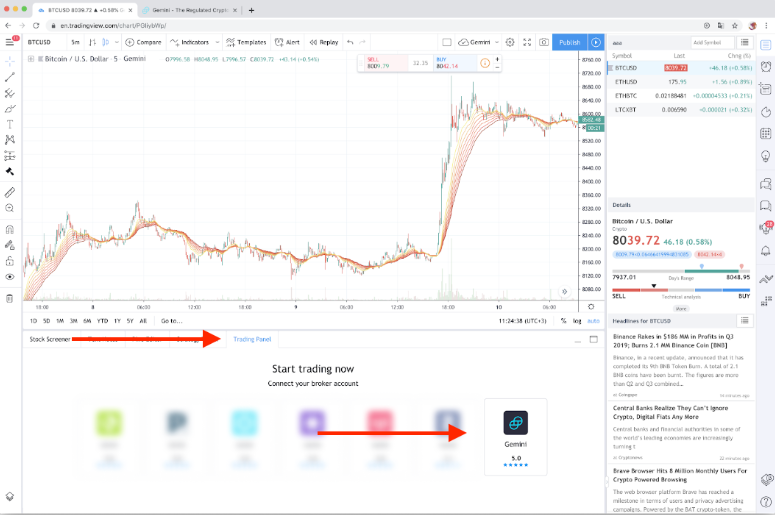Image resolution: width=775 pixels, height=515 pixels.
Task: Open the bar style icon
Action: (x=92, y=43)
